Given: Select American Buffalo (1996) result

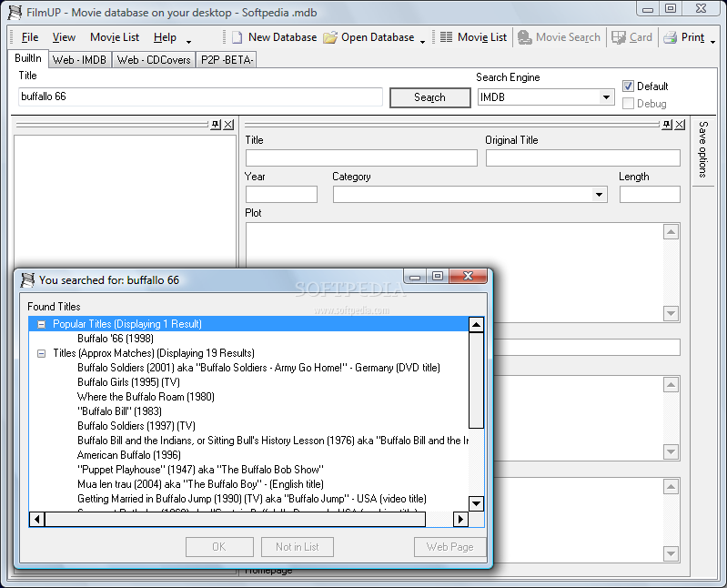Looking at the screenshot, I should [129, 455].
